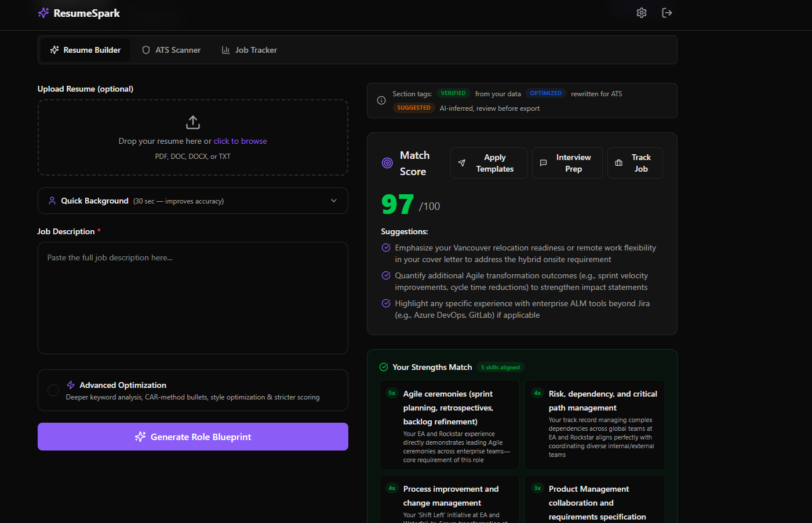
Task: Open settings via the gear icon
Action: click(642, 13)
